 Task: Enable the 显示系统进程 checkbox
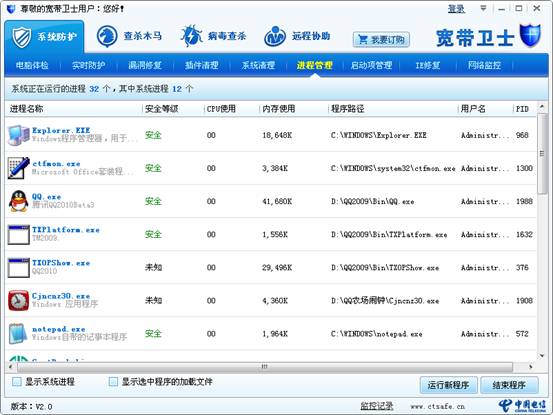point(17,382)
